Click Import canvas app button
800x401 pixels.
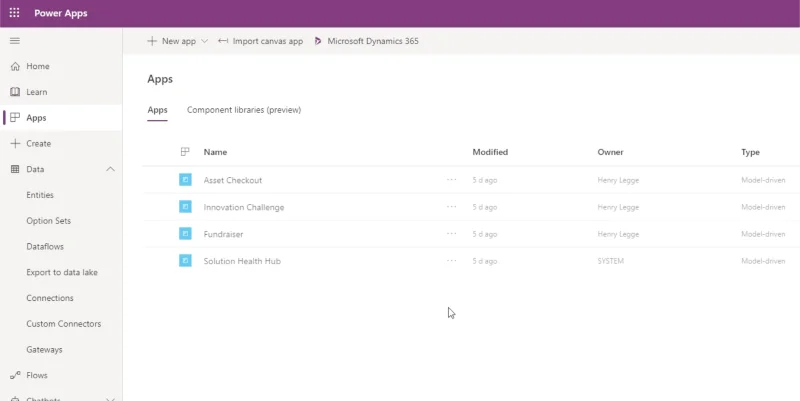point(260,41)
